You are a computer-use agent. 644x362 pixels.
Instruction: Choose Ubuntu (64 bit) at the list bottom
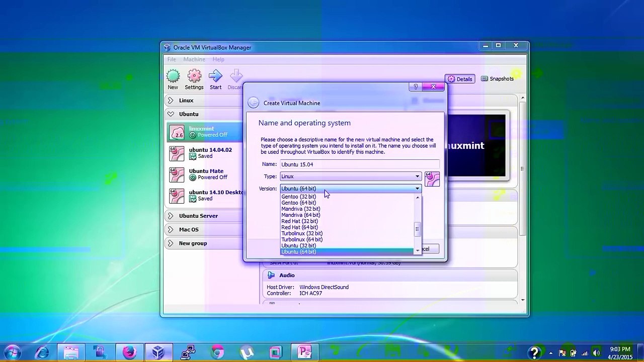coord(347,251)
